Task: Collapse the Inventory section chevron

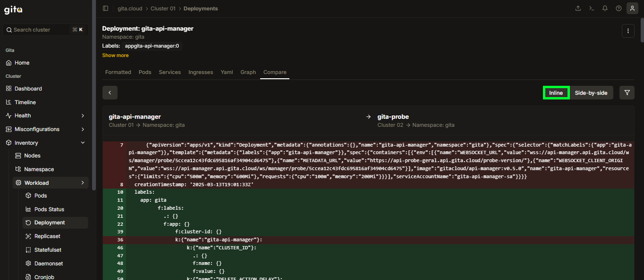Action: coord(83,143)
